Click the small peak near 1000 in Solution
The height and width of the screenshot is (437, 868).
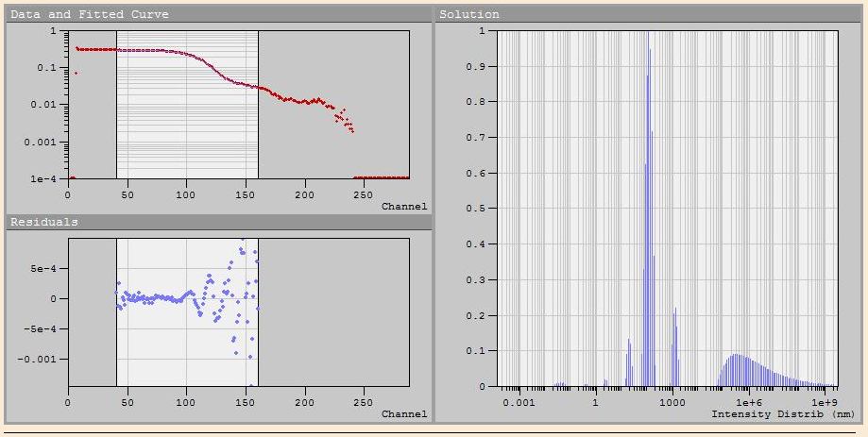(x=674, y=348)
